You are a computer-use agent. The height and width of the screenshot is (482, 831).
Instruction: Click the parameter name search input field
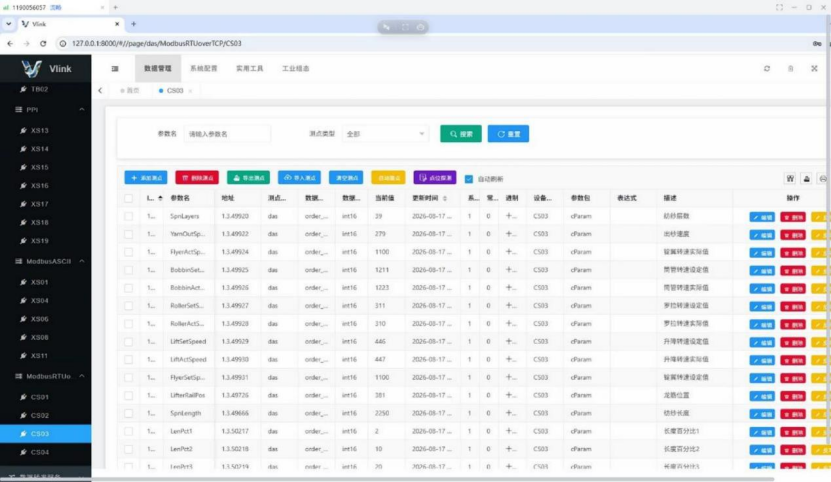[227, 134]
